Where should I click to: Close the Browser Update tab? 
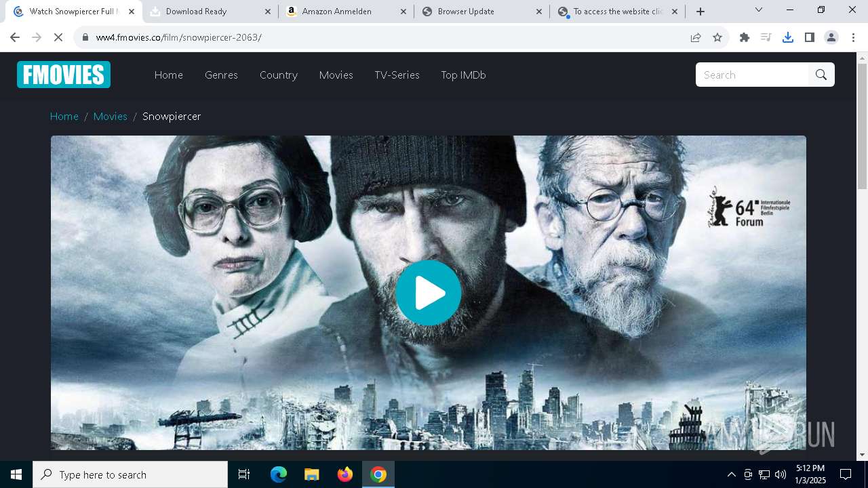click(x=539, y=12)
